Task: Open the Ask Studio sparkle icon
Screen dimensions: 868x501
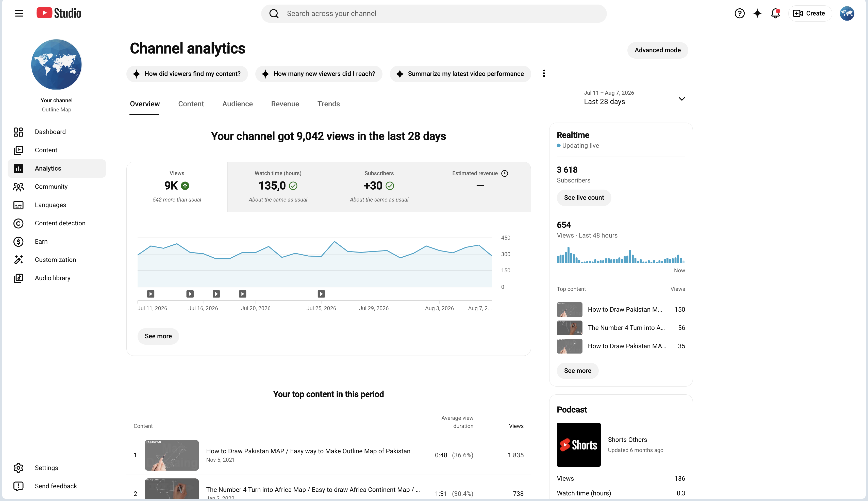Action: 757,13
